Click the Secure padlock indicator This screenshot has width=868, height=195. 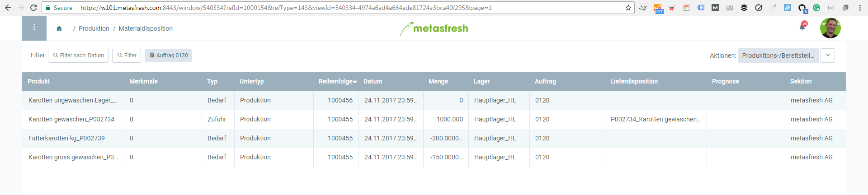tap(59, 8)
